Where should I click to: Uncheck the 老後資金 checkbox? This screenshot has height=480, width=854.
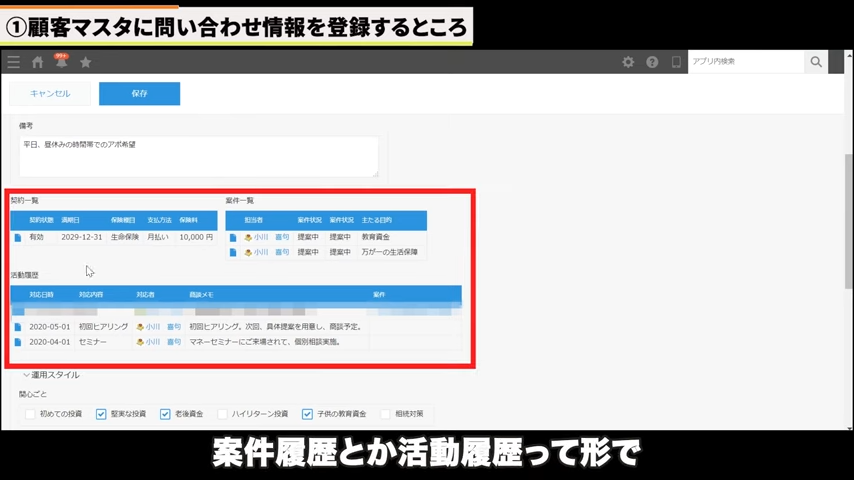click(165, 414)
